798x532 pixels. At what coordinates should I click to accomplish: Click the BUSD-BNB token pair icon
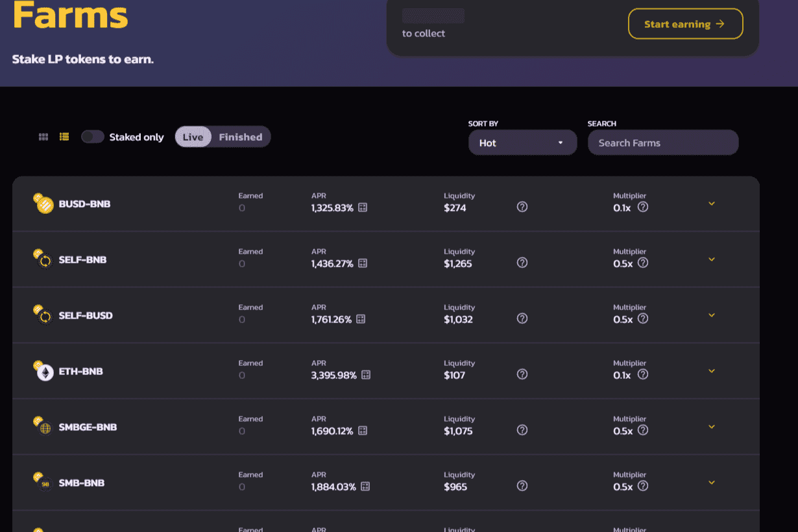click(x=43, y=203)
